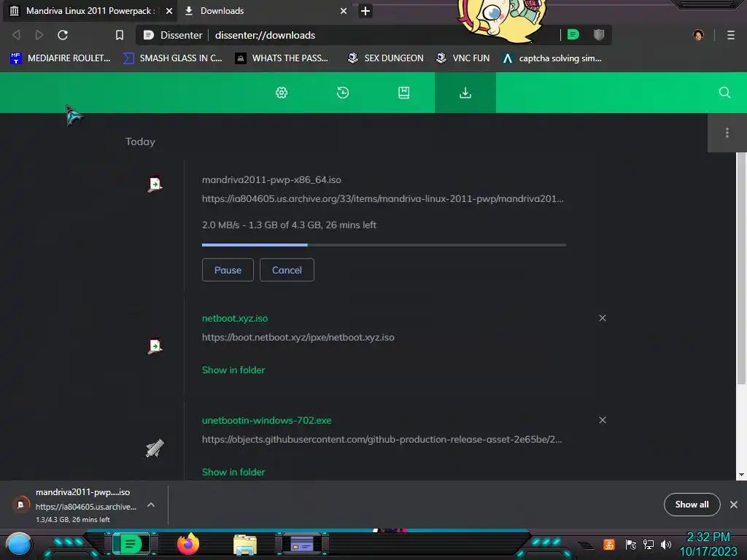Click the download speed status text
The image size is (747, 560).
tap(289, 225)
